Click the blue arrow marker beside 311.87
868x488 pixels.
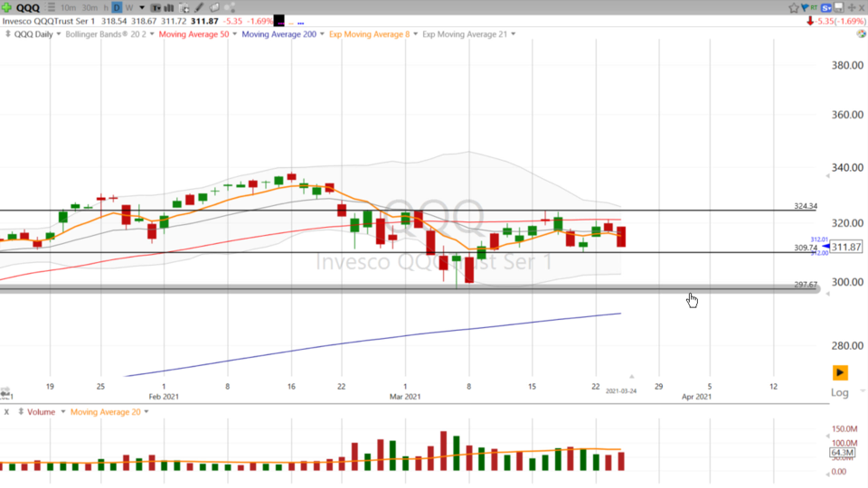(826, 246)
